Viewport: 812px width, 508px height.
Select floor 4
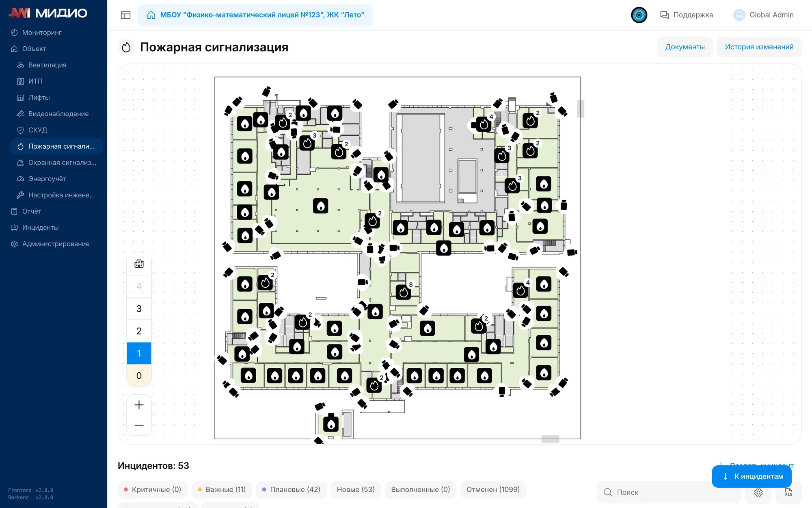tap(139, 287)
